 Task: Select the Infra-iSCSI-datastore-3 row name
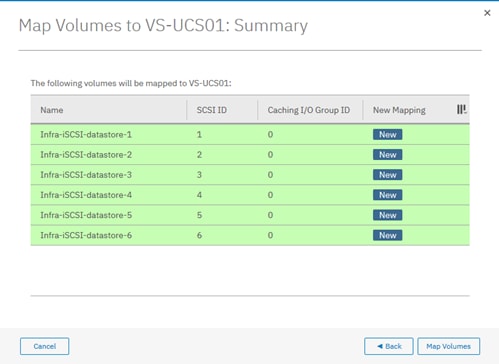86,175
